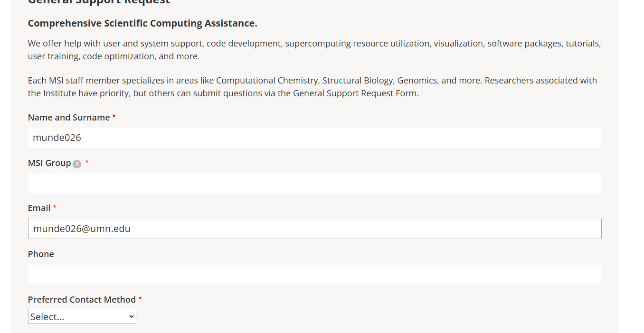The height and width of the screenshot is (333, 644).
Task: Click the Email field containing munde026@umn.edu
Action: pos(314,229)
